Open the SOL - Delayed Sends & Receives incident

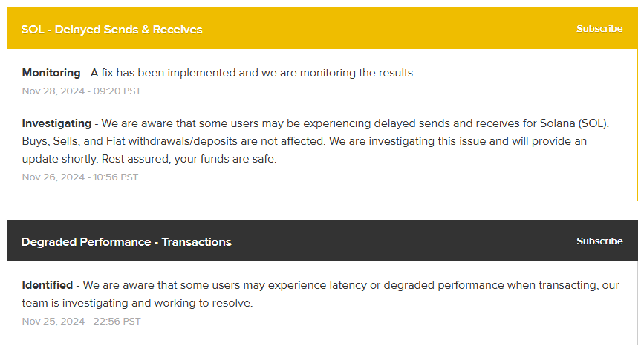coord(111,30)
